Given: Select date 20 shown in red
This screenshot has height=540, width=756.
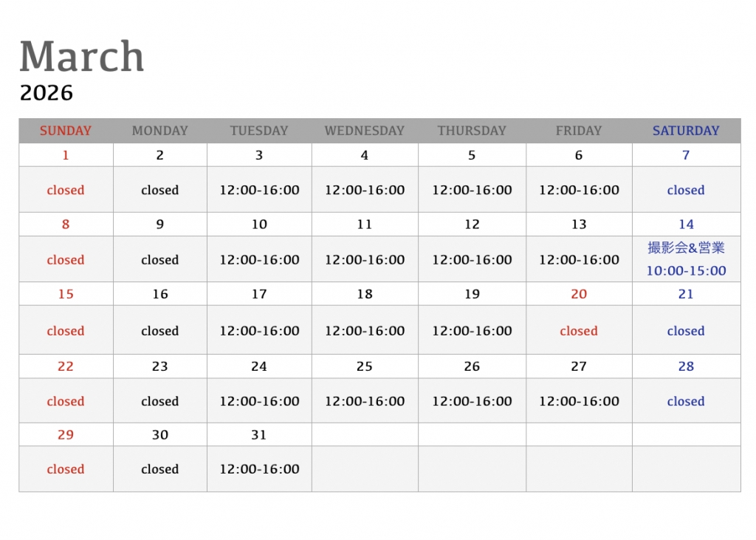Looking at the screenshot, I should click(579, 294).
